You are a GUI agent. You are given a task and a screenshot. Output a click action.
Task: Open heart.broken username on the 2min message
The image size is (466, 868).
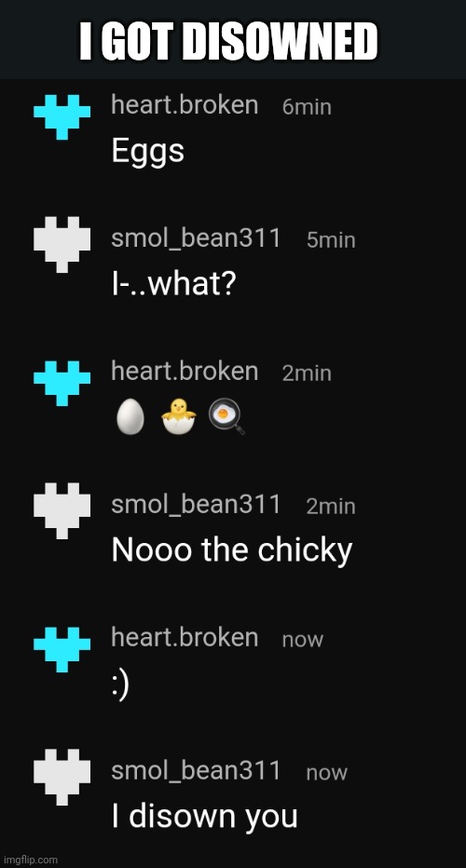185,371
